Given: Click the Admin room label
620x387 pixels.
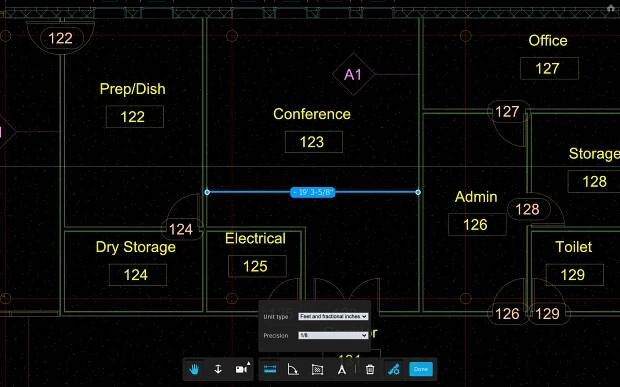Looking at the screenshot, I should (x=476, y=197).
